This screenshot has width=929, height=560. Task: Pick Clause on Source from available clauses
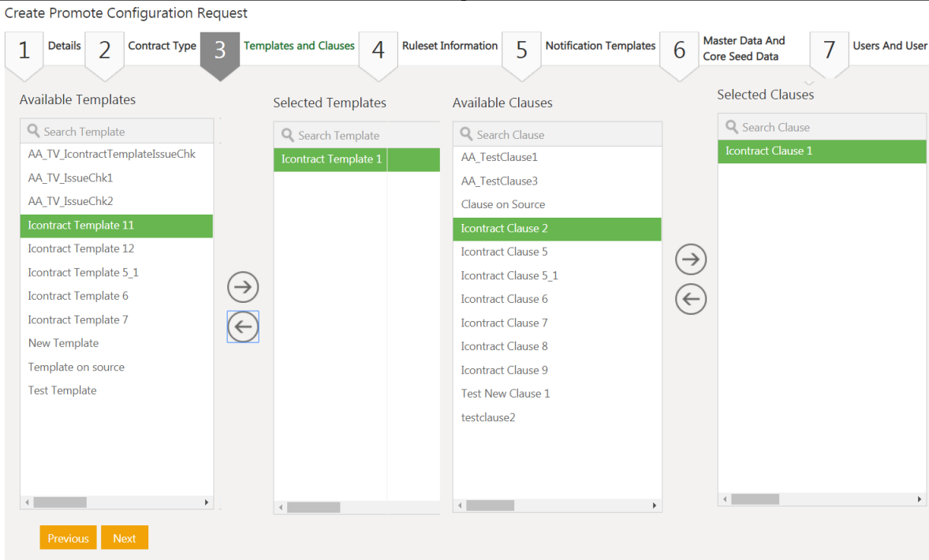point(503,204)
